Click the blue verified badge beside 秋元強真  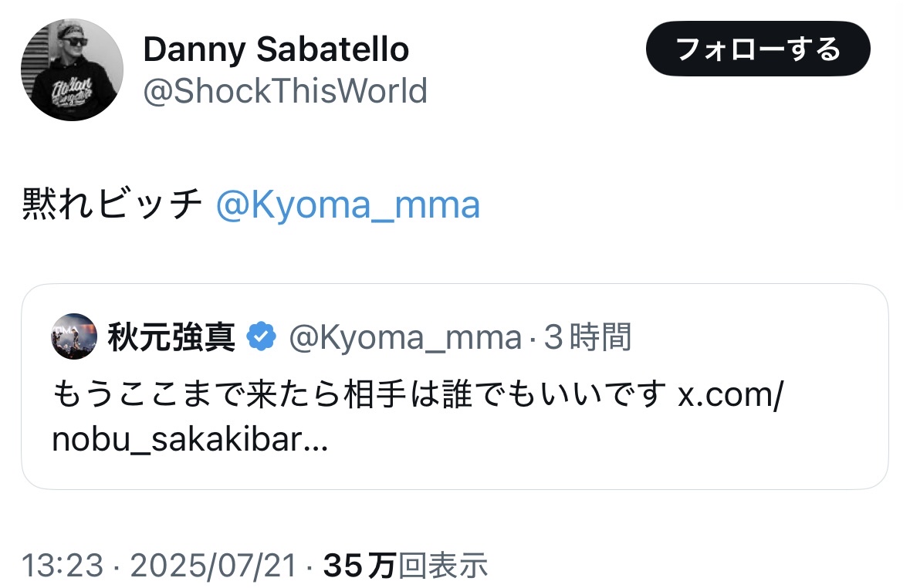point(262,337)
